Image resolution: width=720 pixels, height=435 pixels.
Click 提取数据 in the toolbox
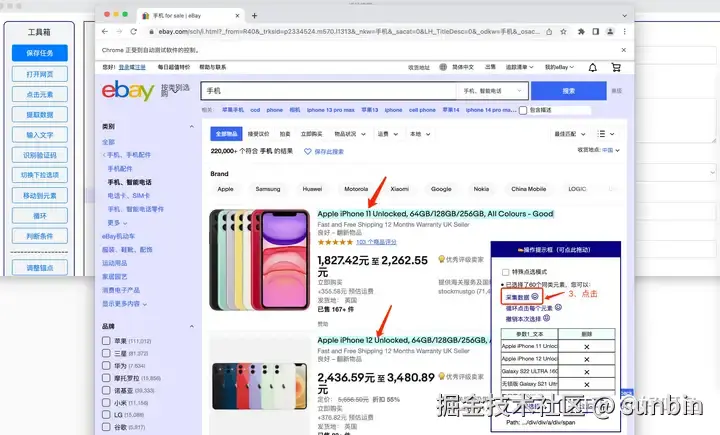(x=39, y=114)
